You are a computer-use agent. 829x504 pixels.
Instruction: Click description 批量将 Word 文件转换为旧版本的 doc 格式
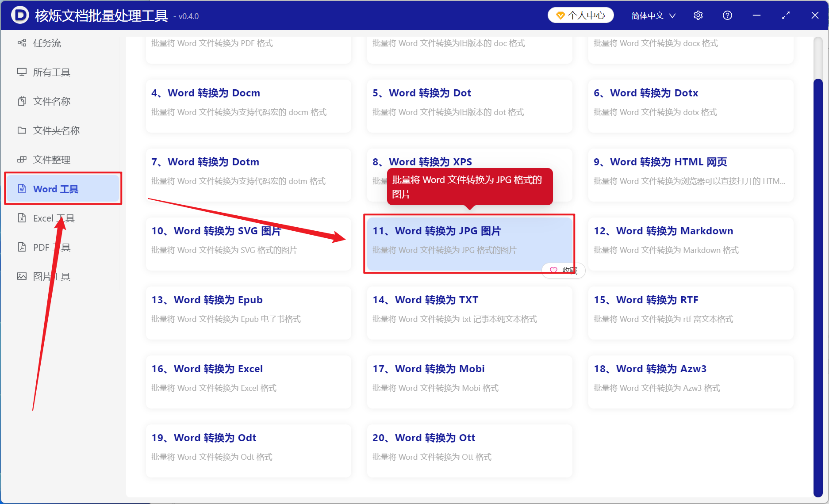click(449, 43)
